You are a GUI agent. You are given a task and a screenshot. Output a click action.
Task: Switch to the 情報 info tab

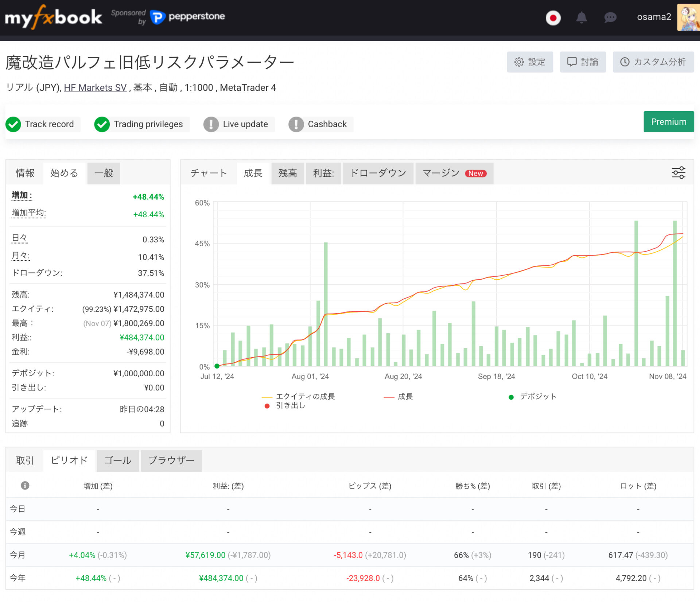pyautogui.click(x=25, y=173)
